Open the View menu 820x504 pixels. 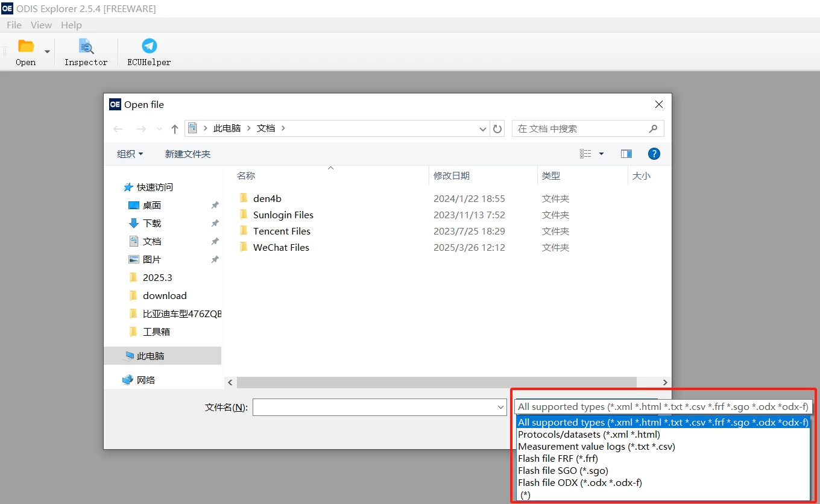pos(41,25)
